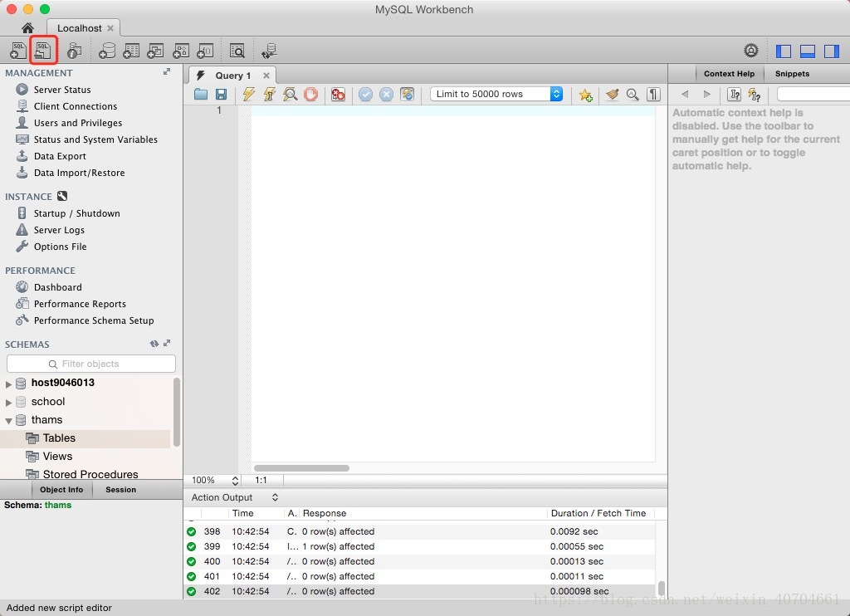Open the object inspector icon
Viewport: 850px width, 616px height.
(x=74, y=51)
